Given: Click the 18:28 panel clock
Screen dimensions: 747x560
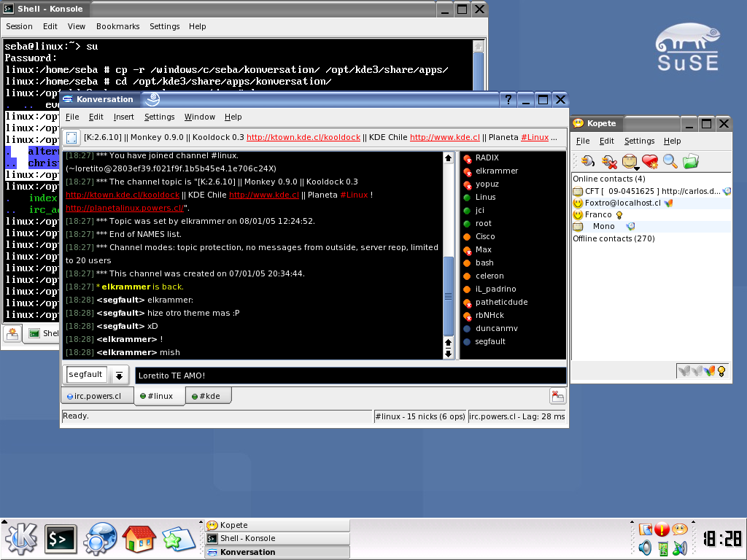Looking at the screenshot, I should [x=723, y=539].
